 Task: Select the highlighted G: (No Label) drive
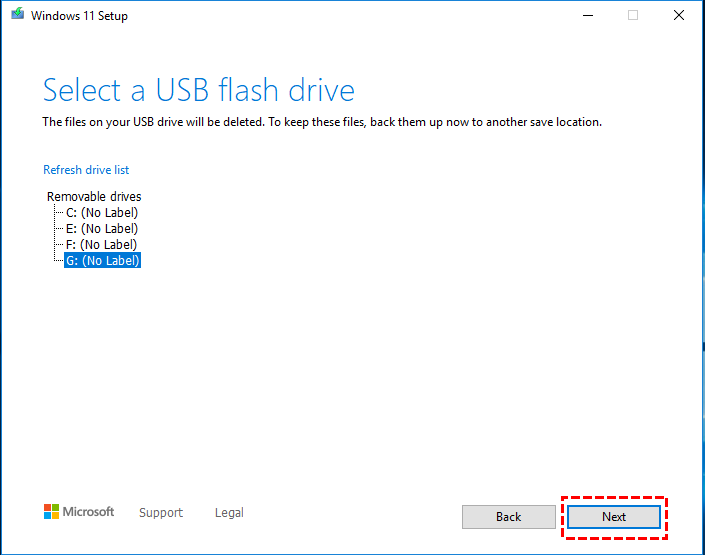click(102, 261)
